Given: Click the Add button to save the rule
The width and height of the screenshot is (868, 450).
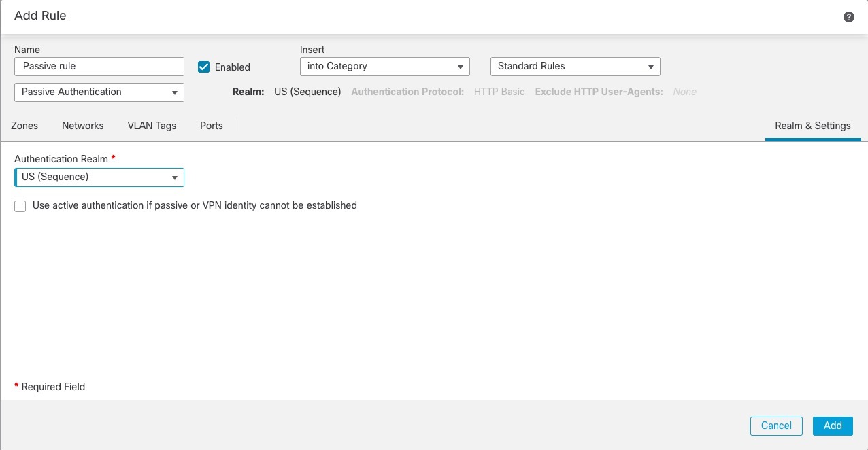Looking at the screenshot, I should [833, 426].
